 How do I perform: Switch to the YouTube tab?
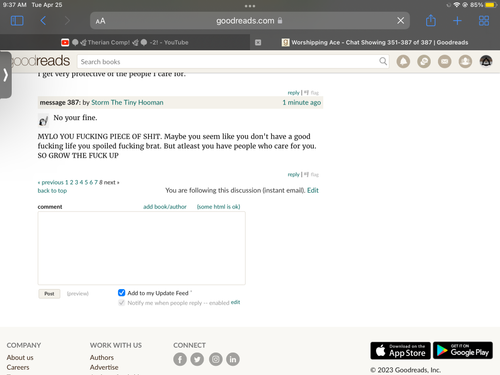[125, 42]
